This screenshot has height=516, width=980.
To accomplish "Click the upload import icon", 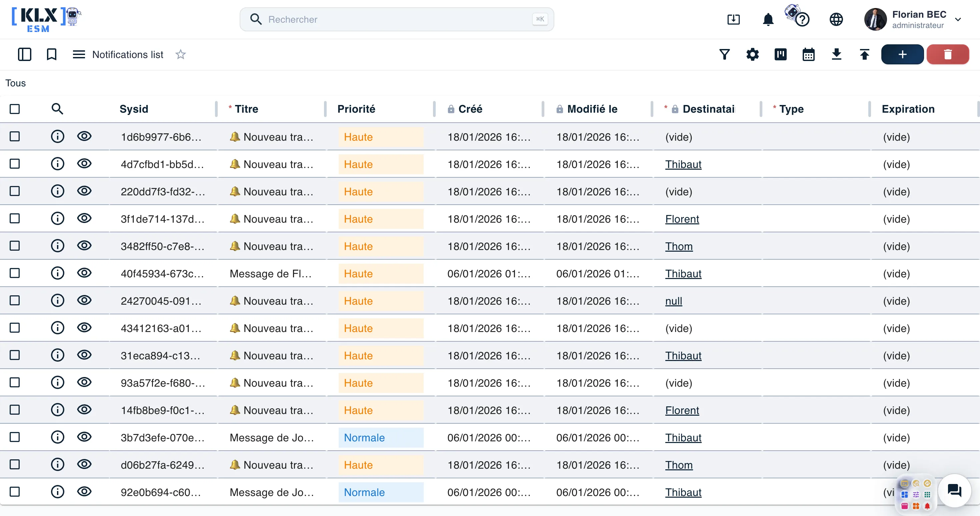I will tap(864, 54).
